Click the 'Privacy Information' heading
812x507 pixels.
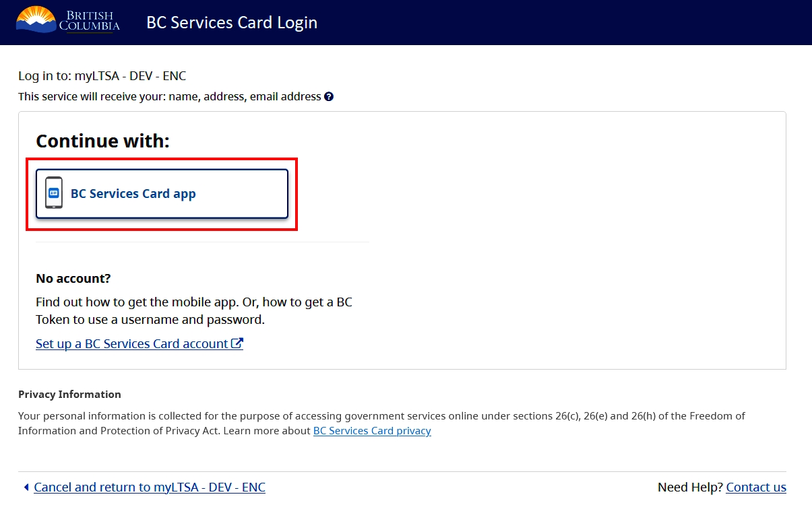tap(69, 394)
